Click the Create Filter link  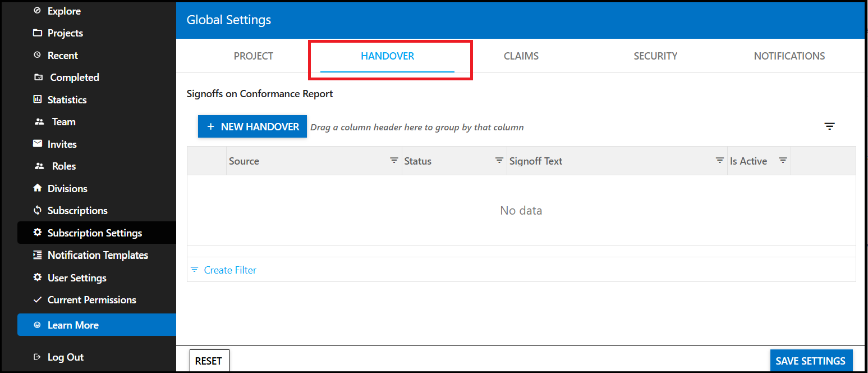pyautogui.click(x=229, y=270)
